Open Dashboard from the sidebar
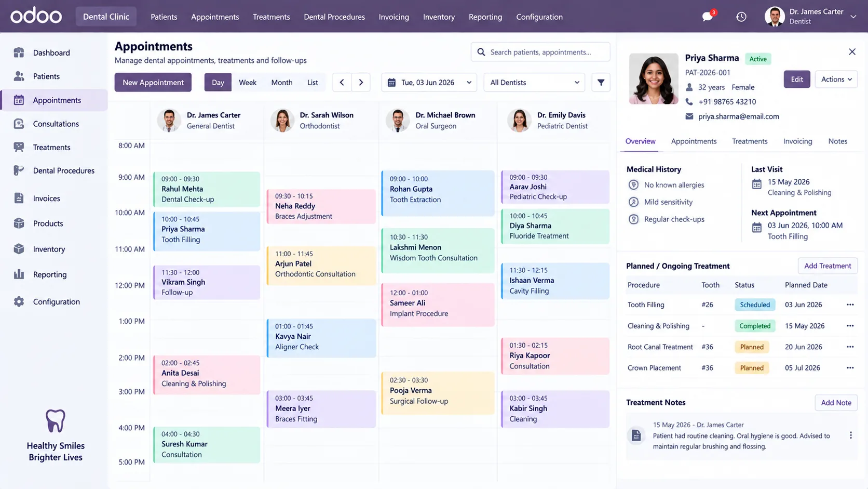 tap(55, 52)
